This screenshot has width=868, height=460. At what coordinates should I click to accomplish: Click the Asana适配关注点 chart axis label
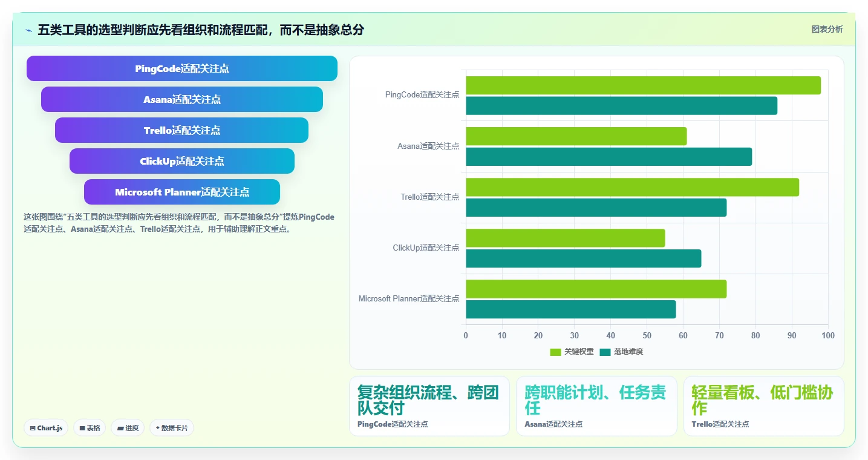[428, 146]
